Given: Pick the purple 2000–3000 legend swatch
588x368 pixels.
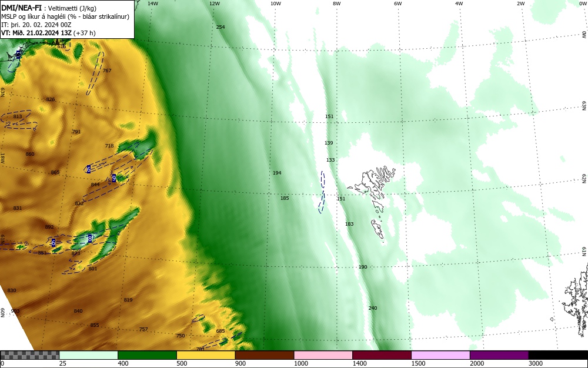Looking at the screenshot, I should click(499, 355).
